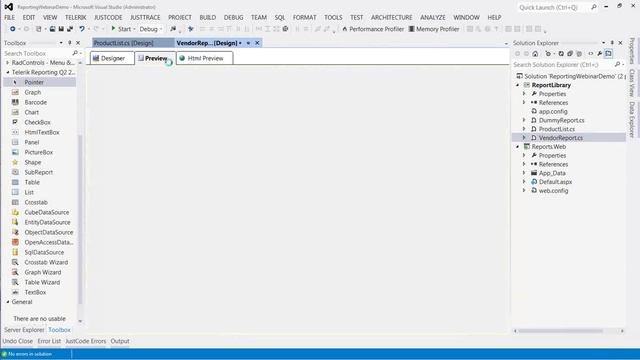Collapse the General toolbox group
The height and width of the screenshot is (360, 640).
point(8,302)
